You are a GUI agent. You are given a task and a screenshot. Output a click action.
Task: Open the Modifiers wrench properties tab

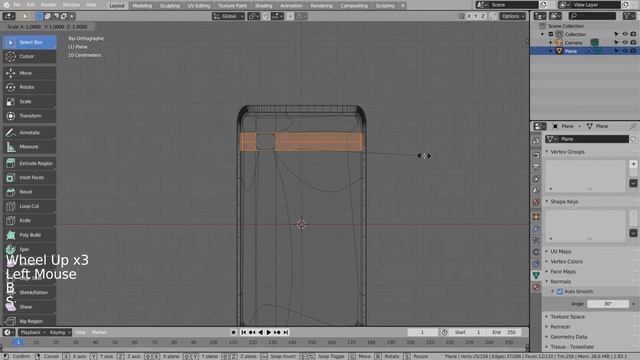point(536,229)
